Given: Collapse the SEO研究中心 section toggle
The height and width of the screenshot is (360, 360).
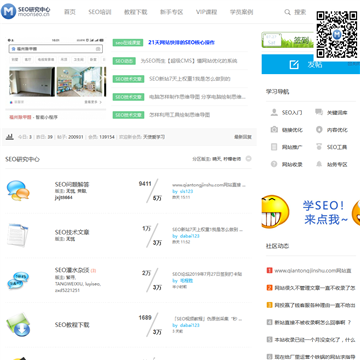Looking at the screenshot, I should click(248, 159).
